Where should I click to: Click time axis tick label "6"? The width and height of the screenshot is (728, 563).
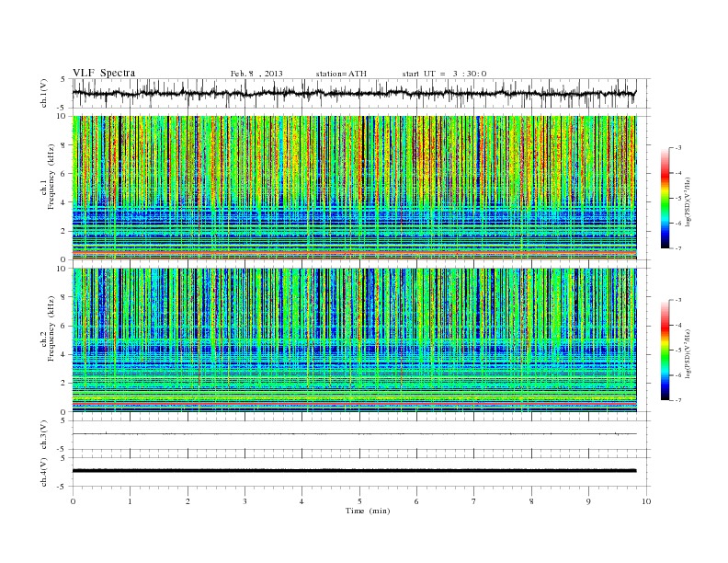(x=416, y=501)
